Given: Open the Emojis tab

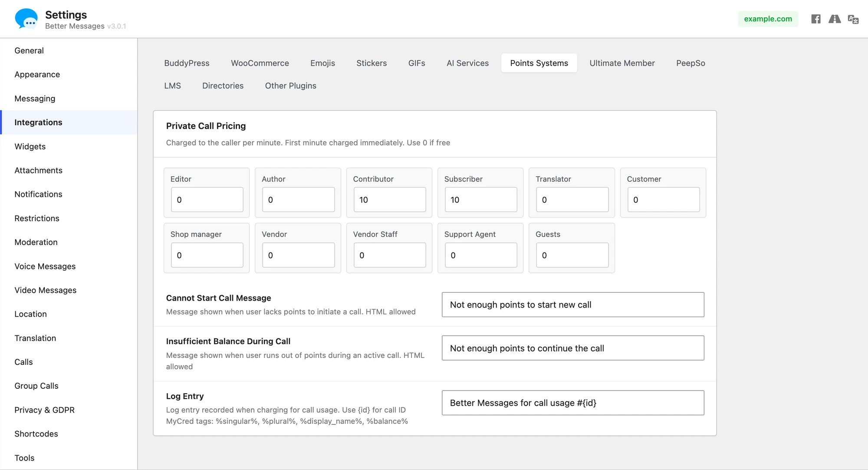Looking at the screenshot, I should click(322, 63).
